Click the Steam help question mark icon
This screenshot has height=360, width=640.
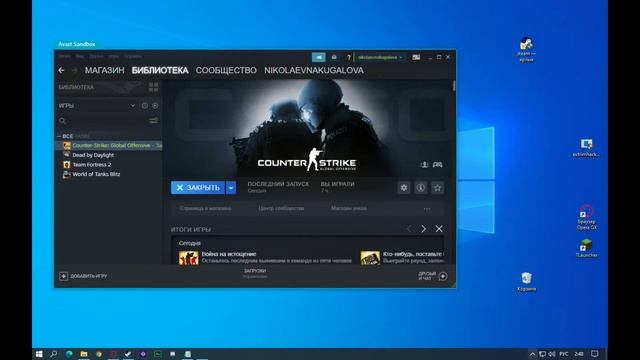349,57
